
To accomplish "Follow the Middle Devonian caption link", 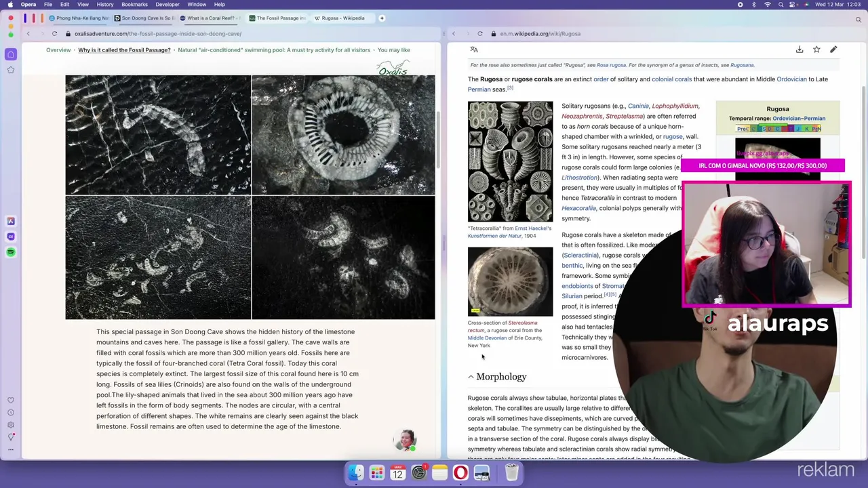I will click(x=487, y=338).
